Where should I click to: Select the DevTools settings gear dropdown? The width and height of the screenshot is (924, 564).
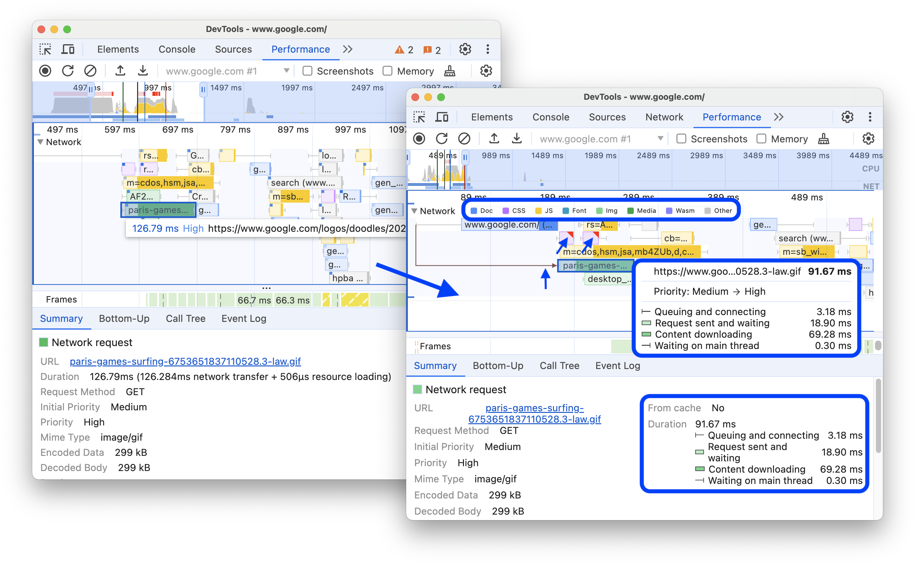(851, 118)
